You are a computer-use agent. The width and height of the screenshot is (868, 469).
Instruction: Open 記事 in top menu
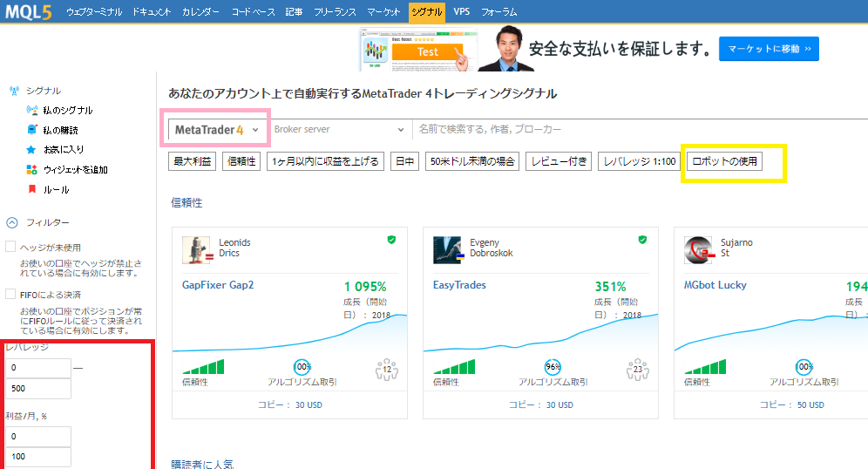294,11
